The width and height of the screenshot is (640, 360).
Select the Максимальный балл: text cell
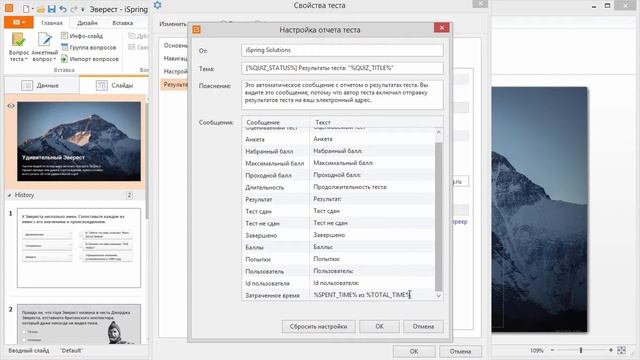click(372, 163)
